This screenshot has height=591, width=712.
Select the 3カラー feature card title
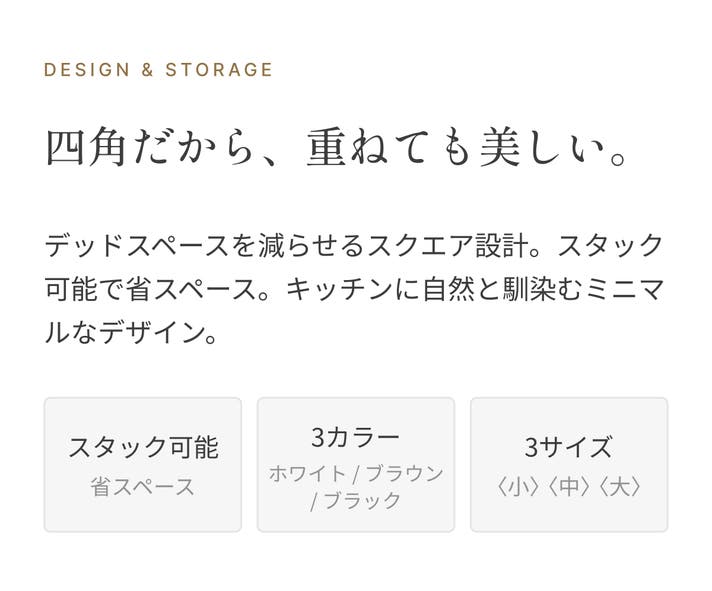coord(355,437)
